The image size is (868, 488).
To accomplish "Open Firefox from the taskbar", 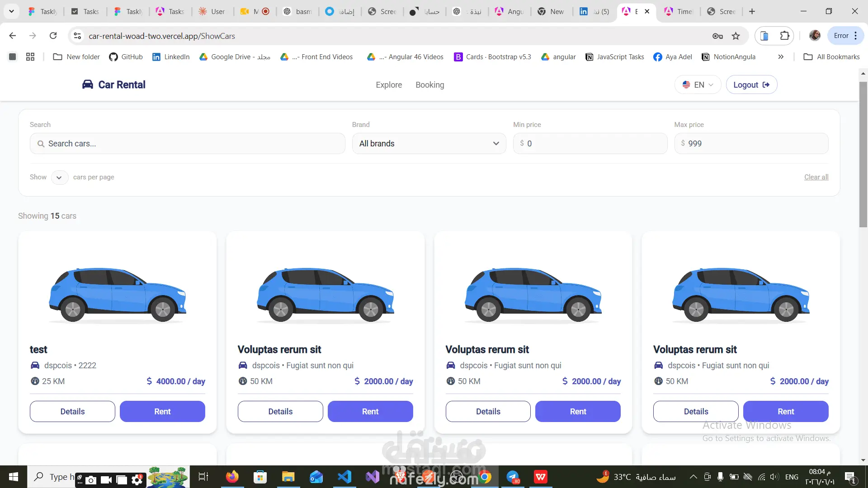I will point(232,477).
